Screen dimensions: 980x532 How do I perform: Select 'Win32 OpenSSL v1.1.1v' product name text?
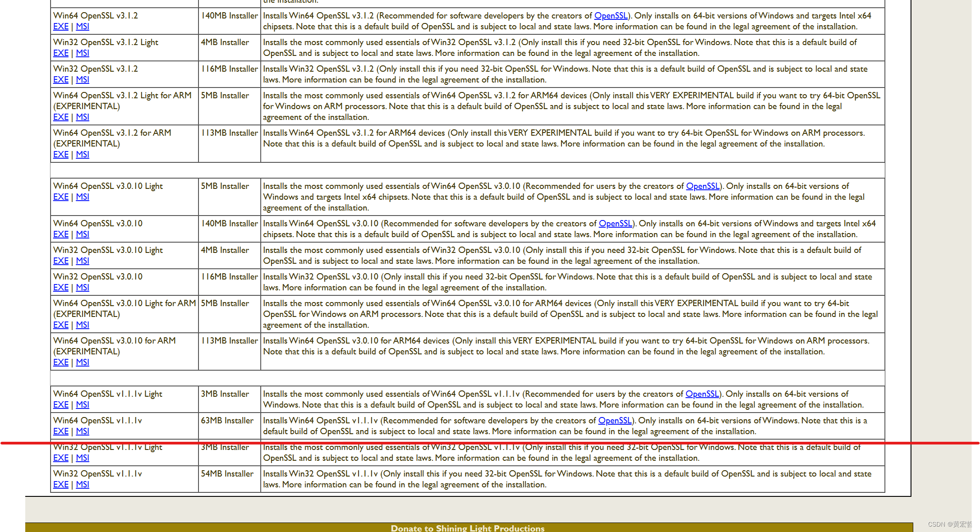pyautogui.click(x=97, y=474)
